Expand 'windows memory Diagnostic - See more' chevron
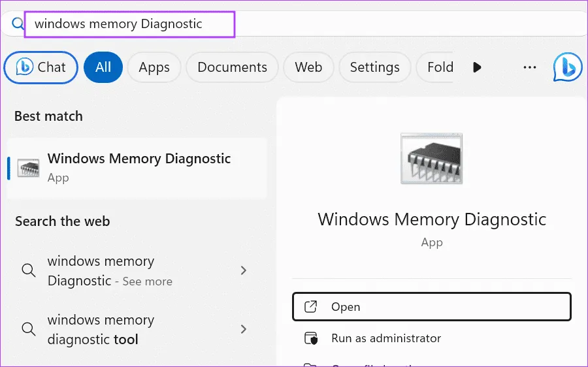Viewport: 588px width, 367px height. coord(244,270)
